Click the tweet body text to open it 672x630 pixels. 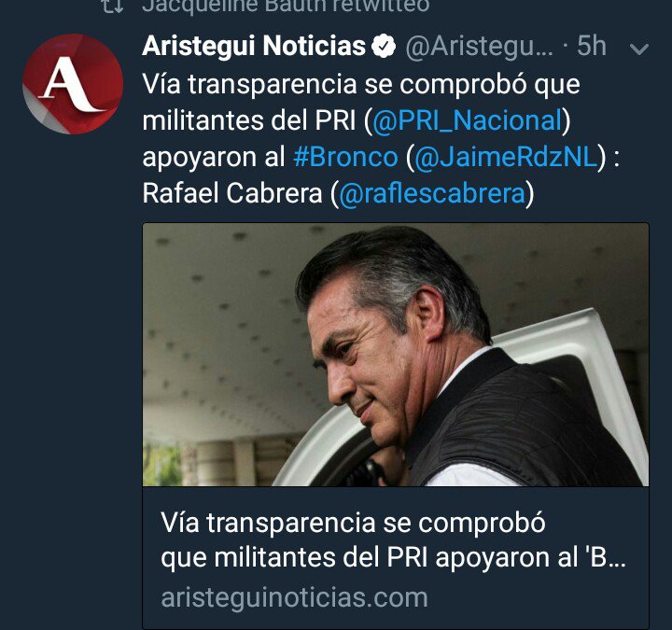coord(381,138)
